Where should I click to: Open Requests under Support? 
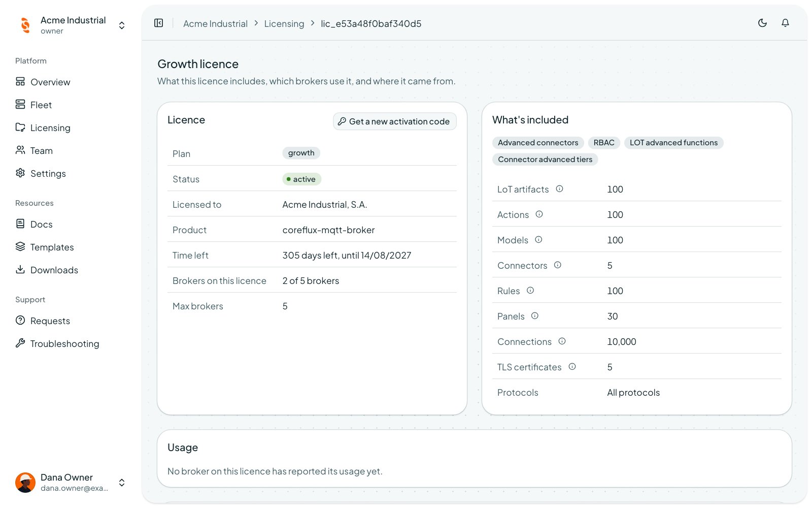click(70, 321)
